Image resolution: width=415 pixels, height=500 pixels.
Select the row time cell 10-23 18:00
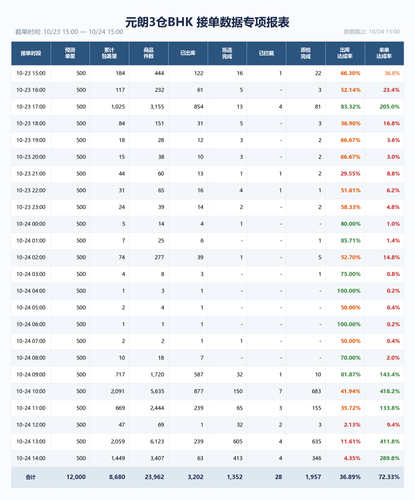point(31,123)
